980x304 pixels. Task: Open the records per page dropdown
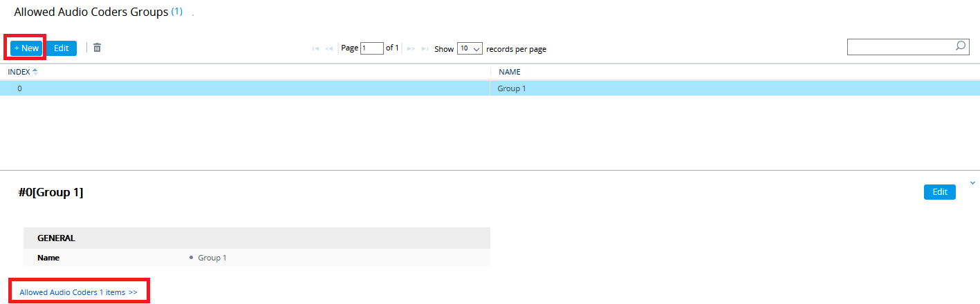tap(470, 49)
